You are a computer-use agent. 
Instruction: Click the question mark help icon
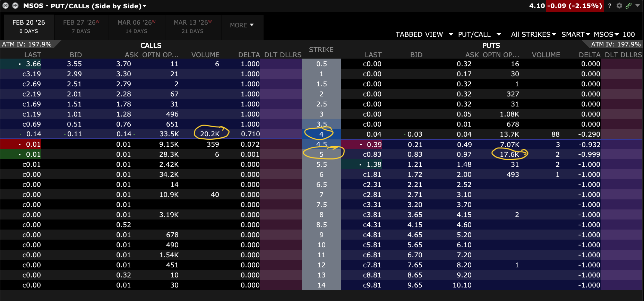click(609, 6)
